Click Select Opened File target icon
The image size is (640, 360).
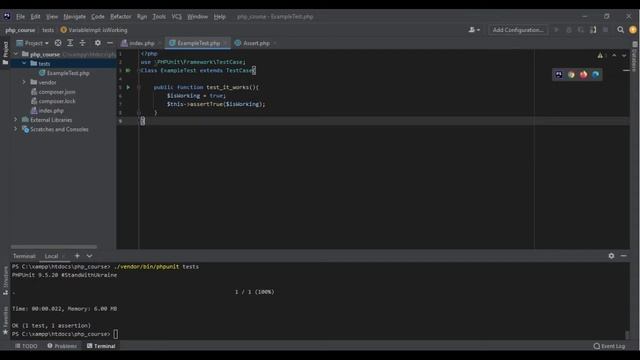(x=58, y=43)
